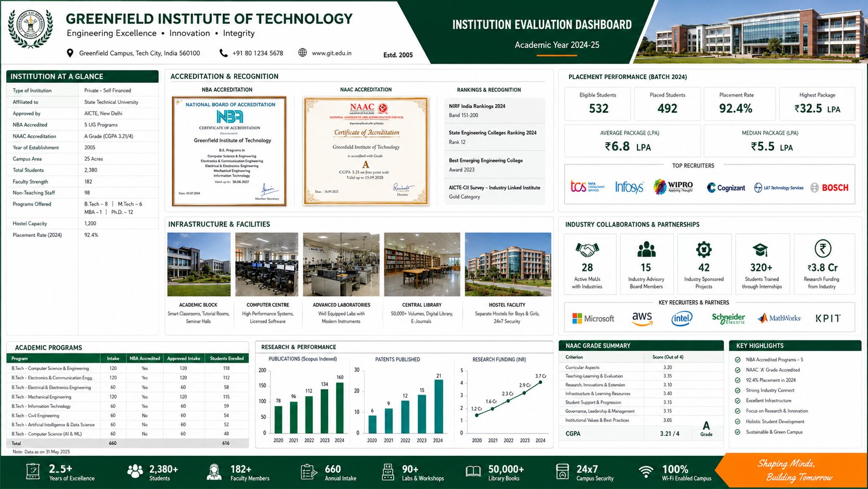Click the NAAC accreditation certificate image
This screenshot has width=868, height=489.
366,151
